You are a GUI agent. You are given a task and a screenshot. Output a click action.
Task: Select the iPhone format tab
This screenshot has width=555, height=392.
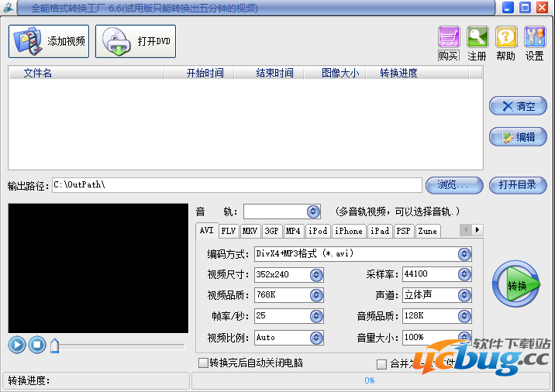click(348, 231)
